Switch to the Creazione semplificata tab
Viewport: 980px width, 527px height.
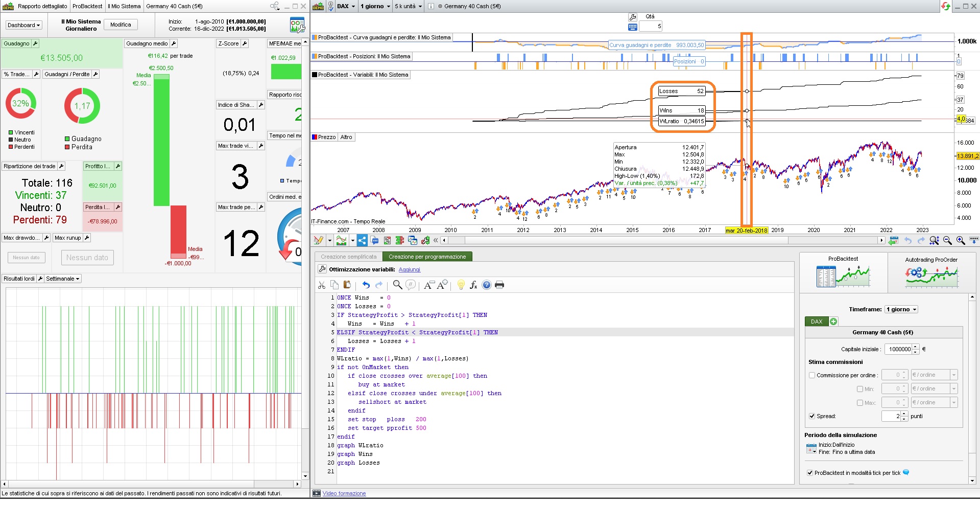(349, 257)
